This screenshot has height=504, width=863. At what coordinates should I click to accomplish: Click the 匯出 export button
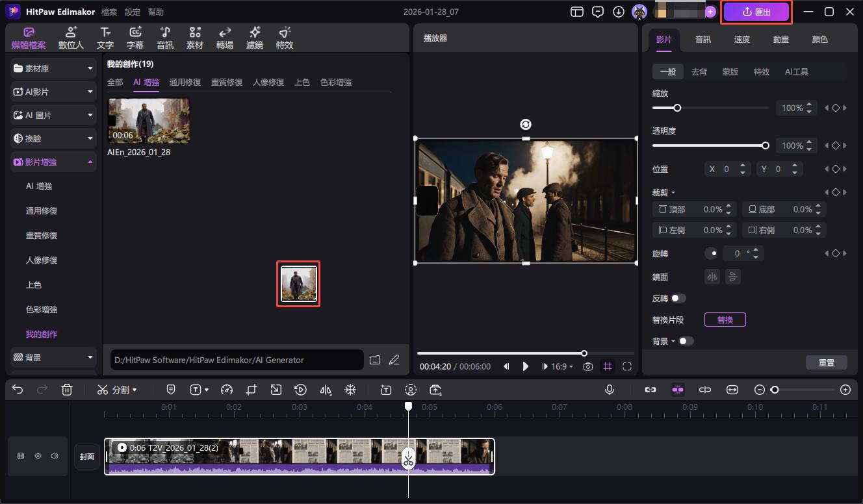(756, 12)
